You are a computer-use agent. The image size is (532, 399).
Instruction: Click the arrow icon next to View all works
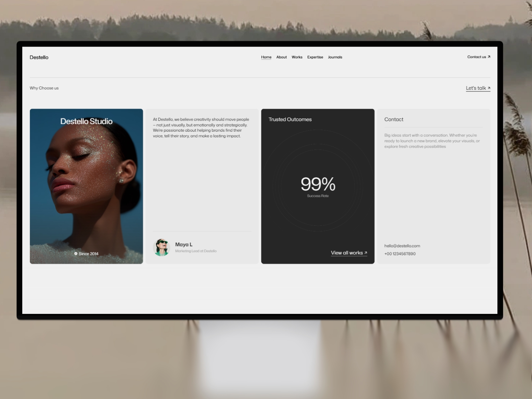click(x=365, y=252)
